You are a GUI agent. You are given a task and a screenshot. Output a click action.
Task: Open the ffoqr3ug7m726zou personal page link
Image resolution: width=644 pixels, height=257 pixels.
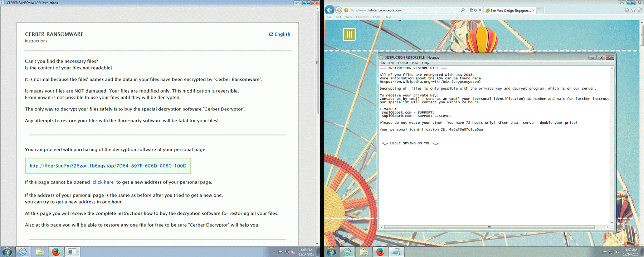(x=108, y=166)
